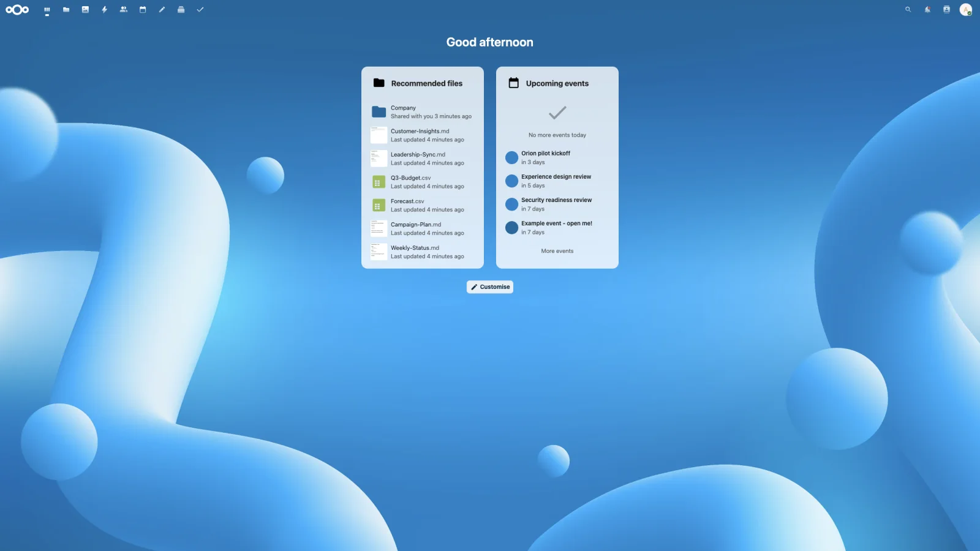Viewport: 980px width, 551px height.
Task: Click the Company folder icon
Action: click(x=379, y=112)
